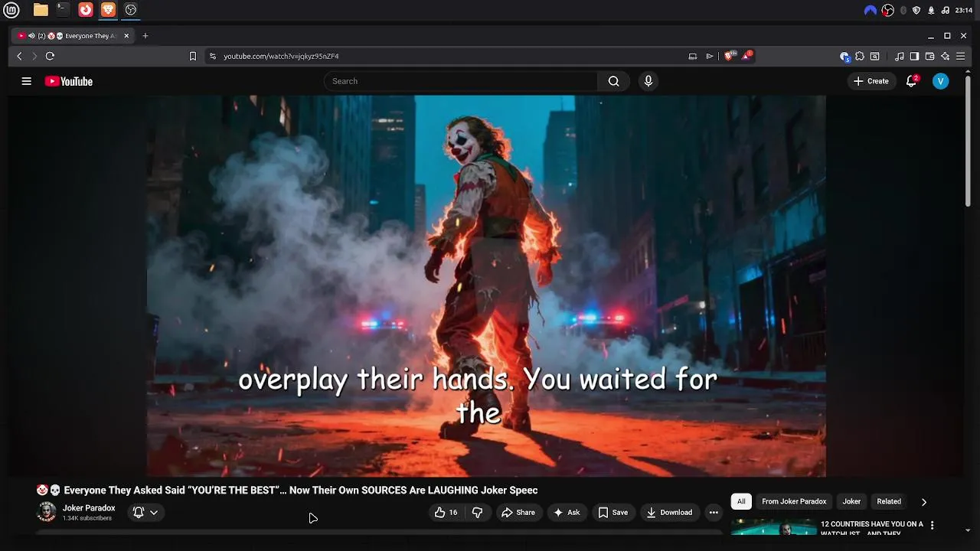Switch to the Everyone They Asked tab
This screenshot has height=551, width=980.
pyautogui.click(x=73, y=36)
